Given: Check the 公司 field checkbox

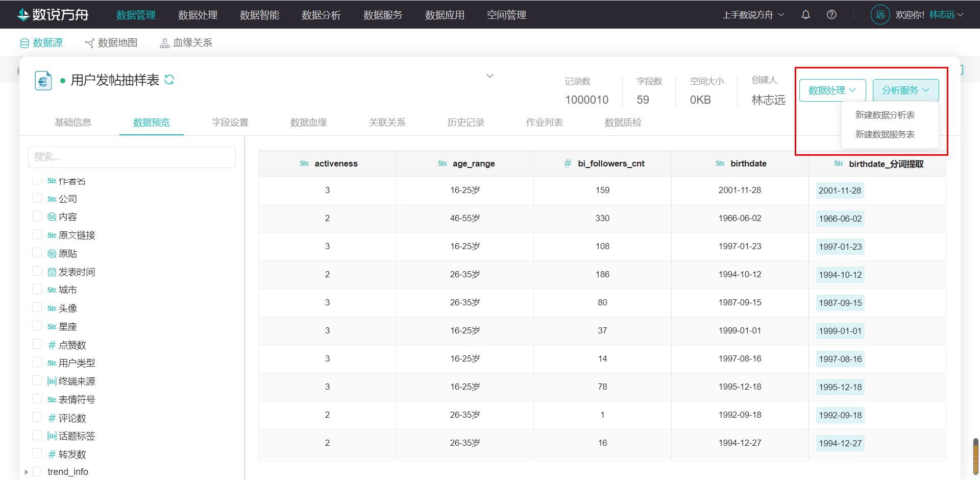Looking at the screenshot, I should pos(37,198).
